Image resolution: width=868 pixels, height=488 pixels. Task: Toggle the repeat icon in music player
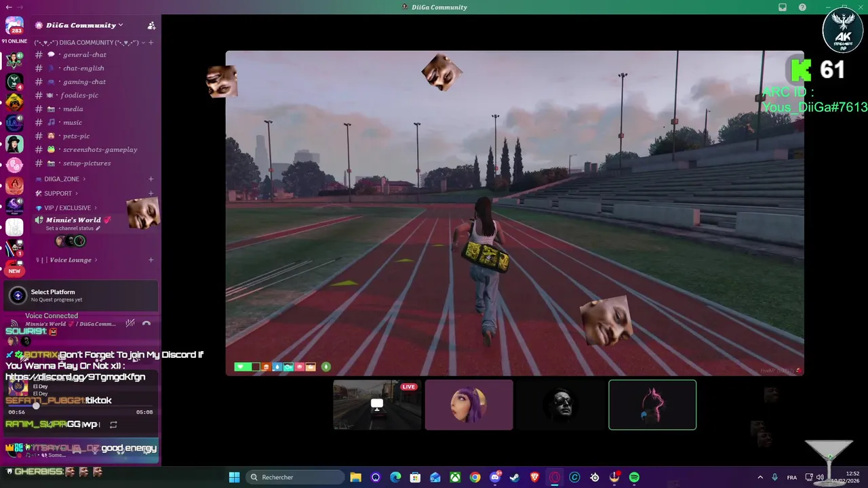tap(113, 425)
